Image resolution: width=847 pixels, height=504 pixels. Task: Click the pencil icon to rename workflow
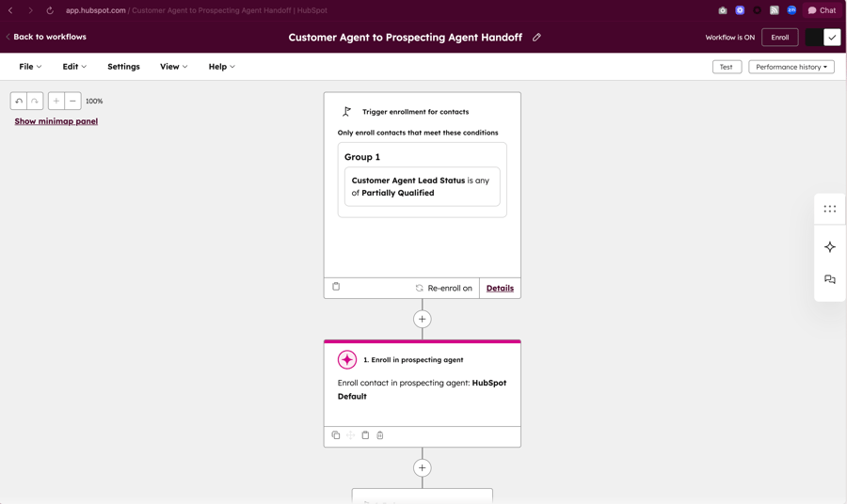(x=536, y=38)
